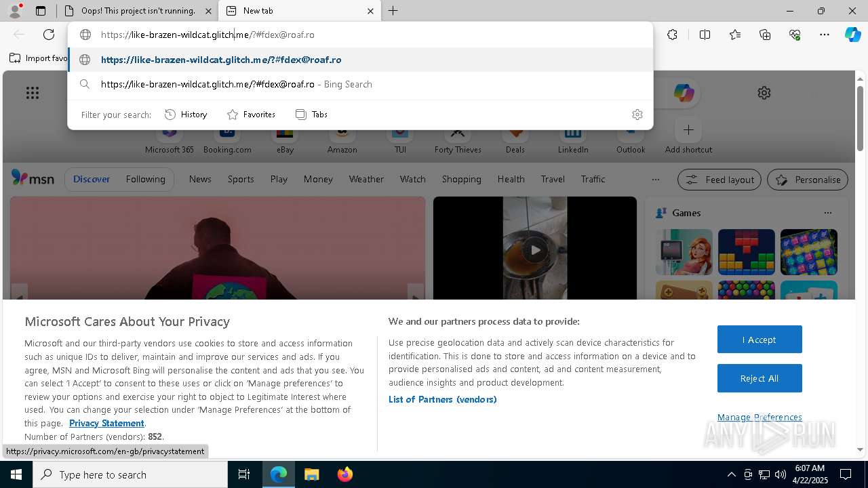Open the LinkedIn shortcut tile

click(x=573, y=139)
